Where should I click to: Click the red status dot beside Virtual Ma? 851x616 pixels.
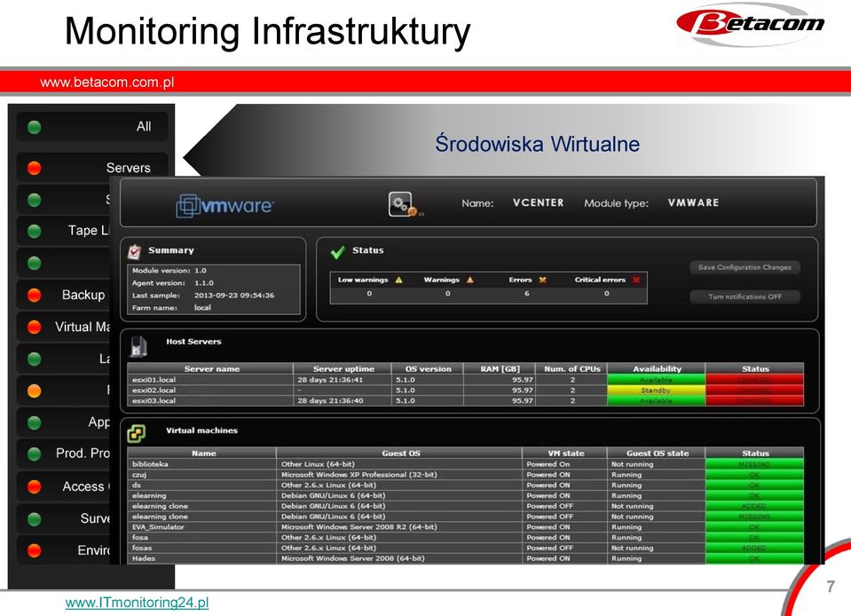pyautogui.click(x=35, y=327)
